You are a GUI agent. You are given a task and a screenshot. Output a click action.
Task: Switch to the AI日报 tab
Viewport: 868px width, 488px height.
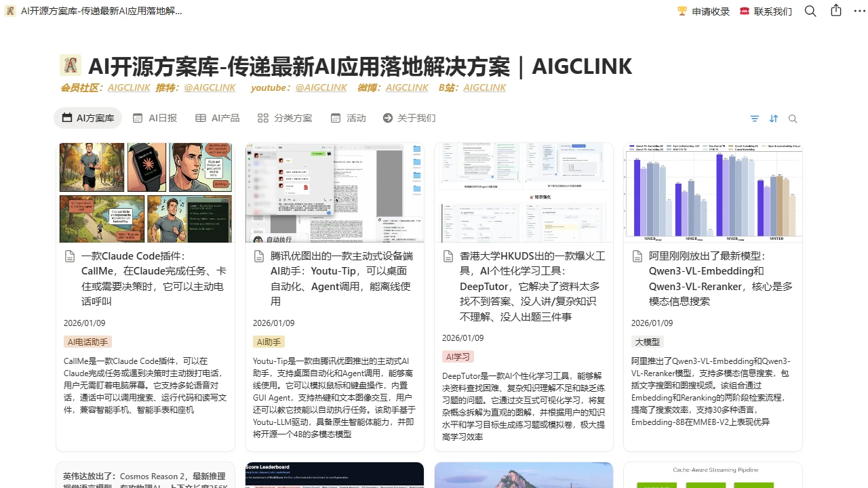(x=155, y=118)
